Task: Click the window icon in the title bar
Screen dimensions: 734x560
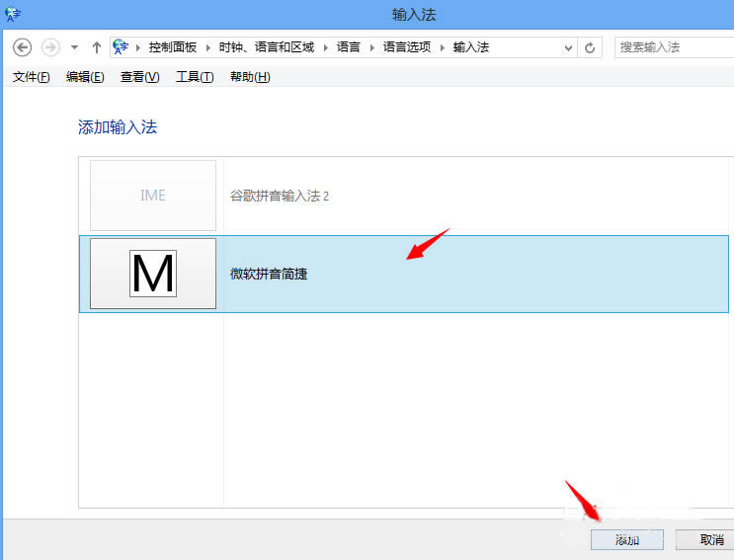Action: pyautogui.click(x=13, y=14)
